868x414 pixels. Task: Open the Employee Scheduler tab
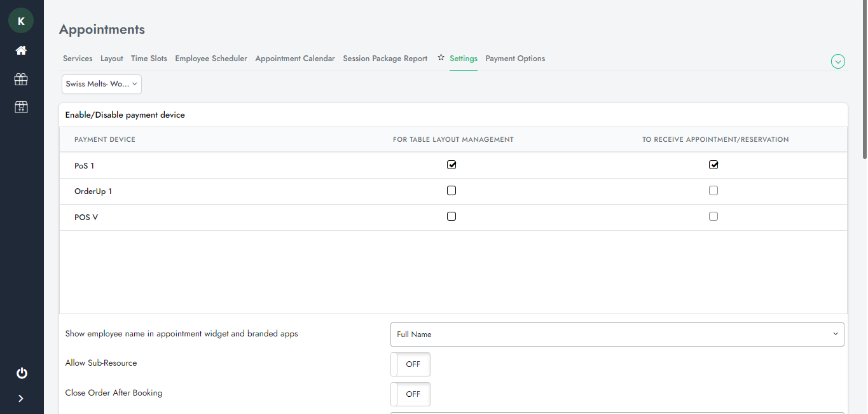point(211,59)
